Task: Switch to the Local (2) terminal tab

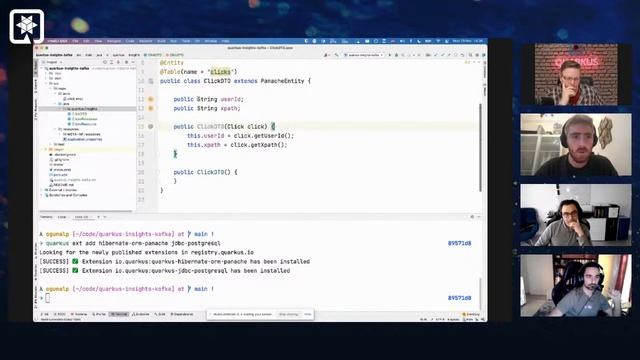Action: [82, 217]
